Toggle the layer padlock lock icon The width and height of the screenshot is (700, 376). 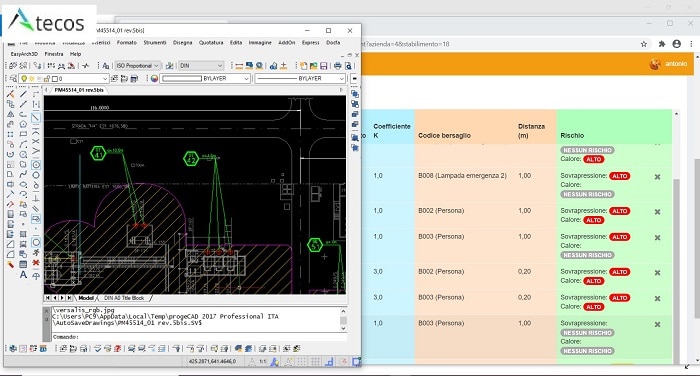[46, 79]
